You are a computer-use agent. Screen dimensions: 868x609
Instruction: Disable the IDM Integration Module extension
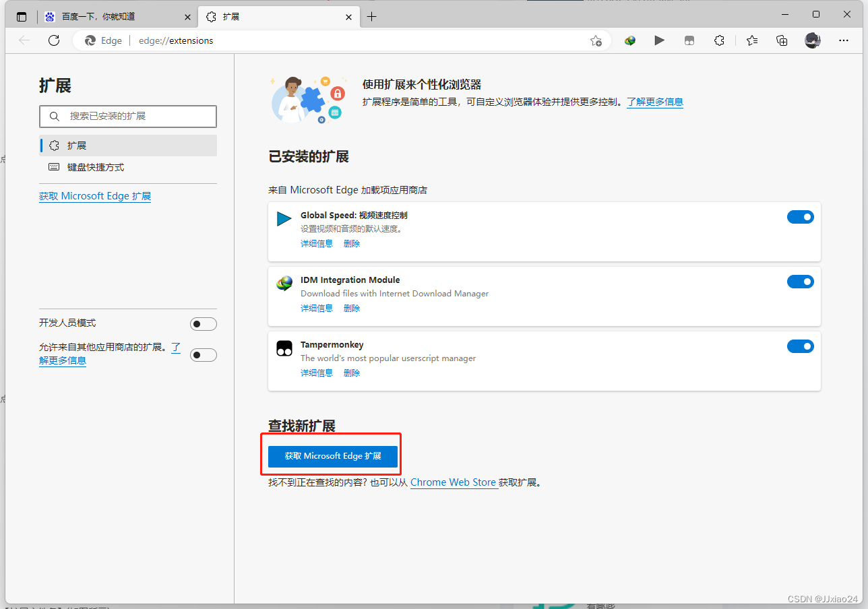[801, 282]
